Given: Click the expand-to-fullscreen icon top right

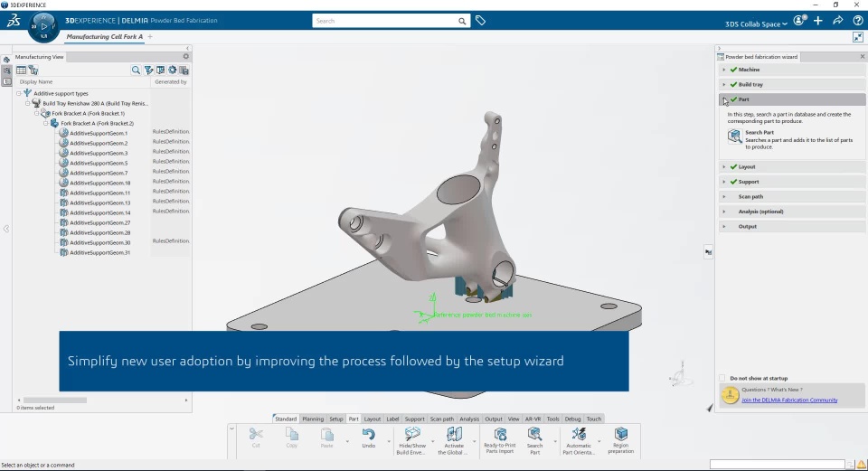Looking at the screenshot, I should point(857,37).
